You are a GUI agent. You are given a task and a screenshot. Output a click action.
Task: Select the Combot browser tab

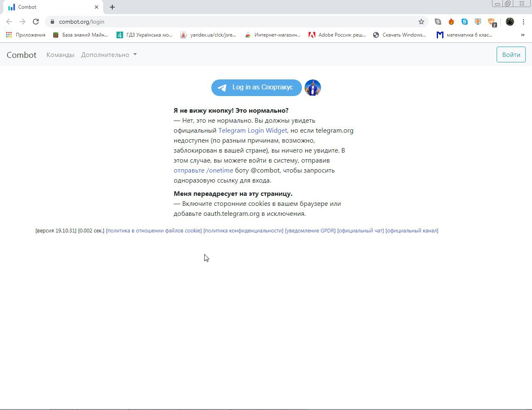53,7
